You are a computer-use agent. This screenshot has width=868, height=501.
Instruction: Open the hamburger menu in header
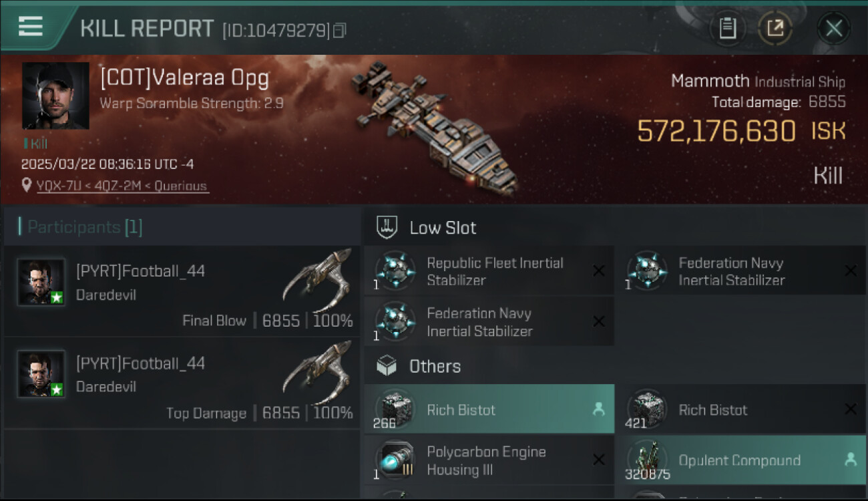[x=31, y=27]
